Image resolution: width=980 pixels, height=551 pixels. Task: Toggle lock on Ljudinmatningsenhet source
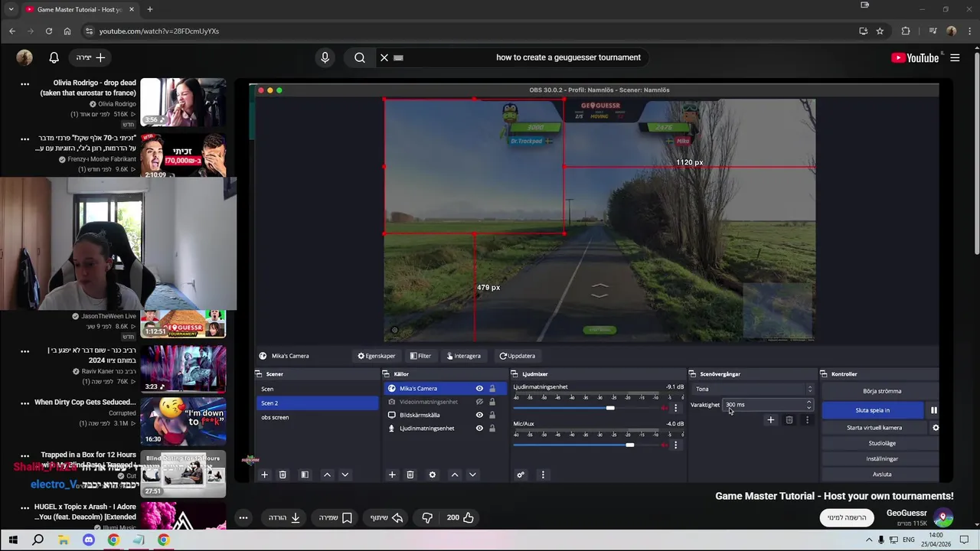click(x=492, y=428)
